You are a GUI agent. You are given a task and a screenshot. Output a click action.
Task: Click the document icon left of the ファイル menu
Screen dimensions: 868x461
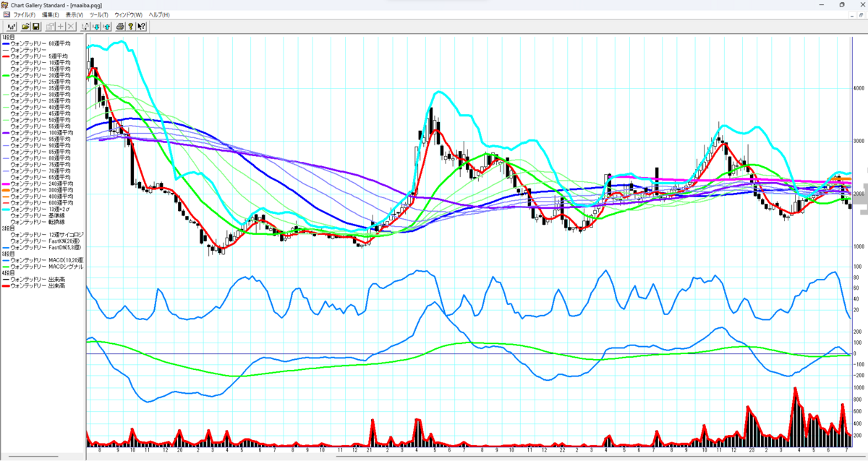(x=6, y=14)
